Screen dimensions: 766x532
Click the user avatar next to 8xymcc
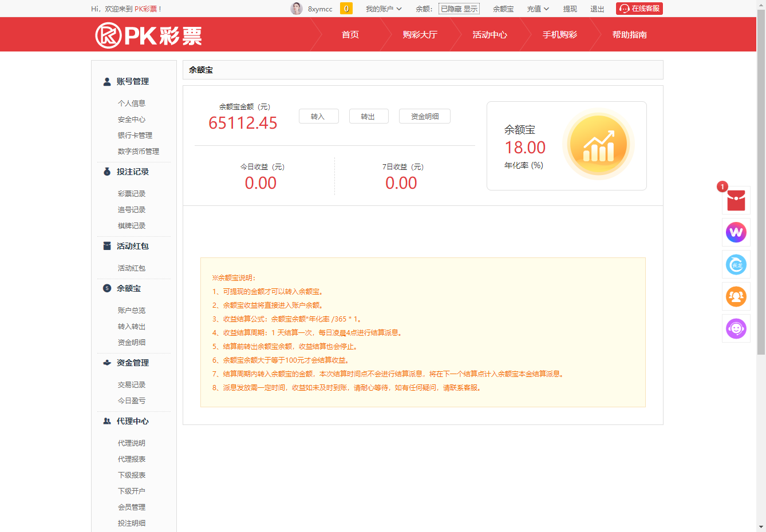[x=297, y=9]
